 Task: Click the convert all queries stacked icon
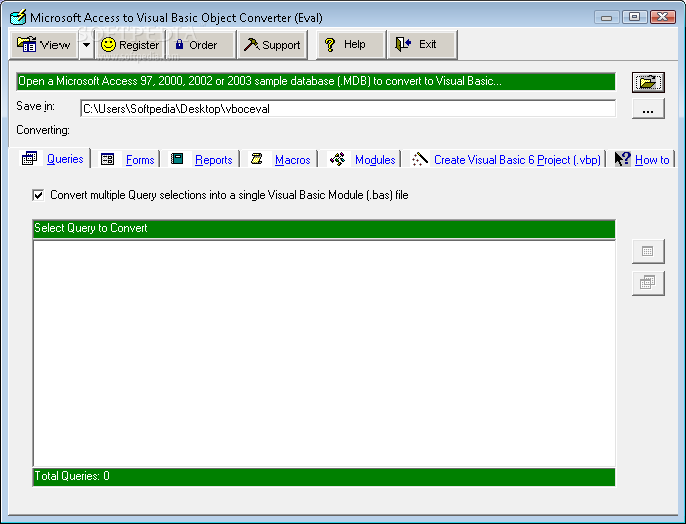(648, 283)
